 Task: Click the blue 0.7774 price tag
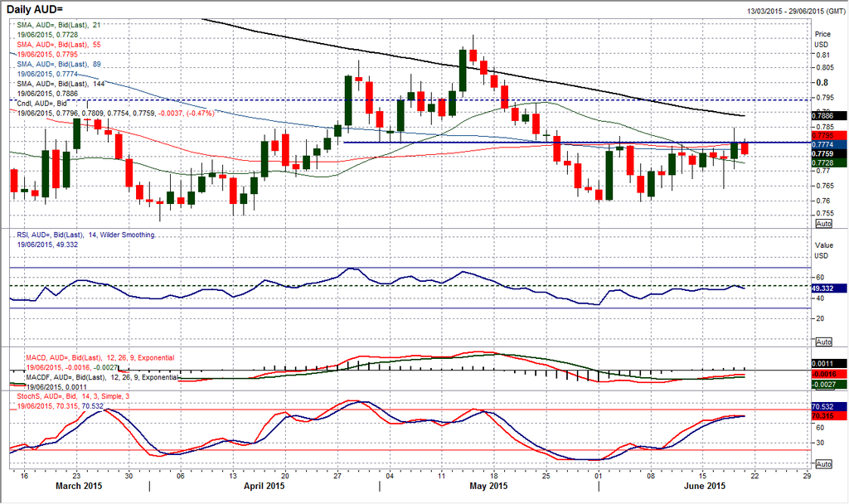[829, 144]
